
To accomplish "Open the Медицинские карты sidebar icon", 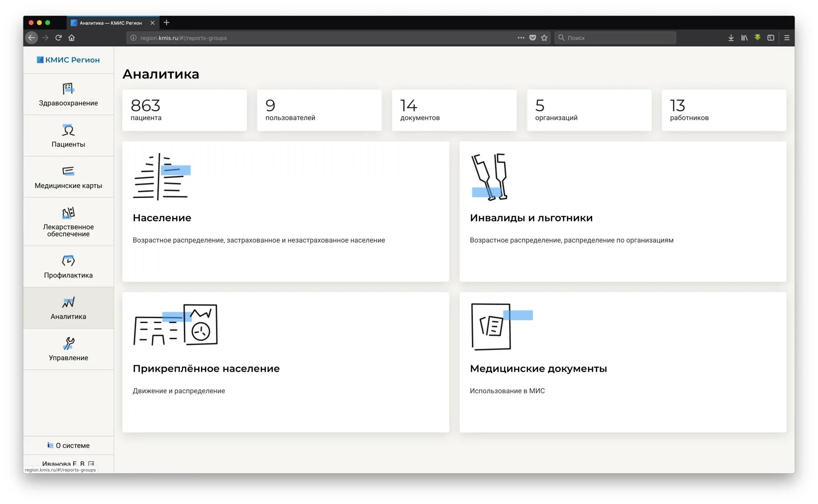I will tap(68, 171).
